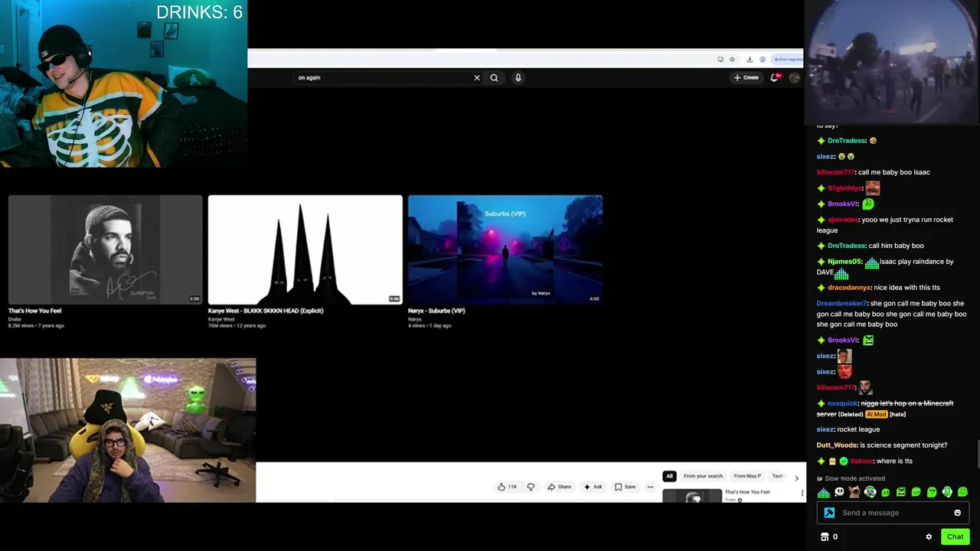Image resolution: width=980 pixels, height=551 pixels.
Task: Clear the YouTube search box with the X
Action: pos(477,77)
